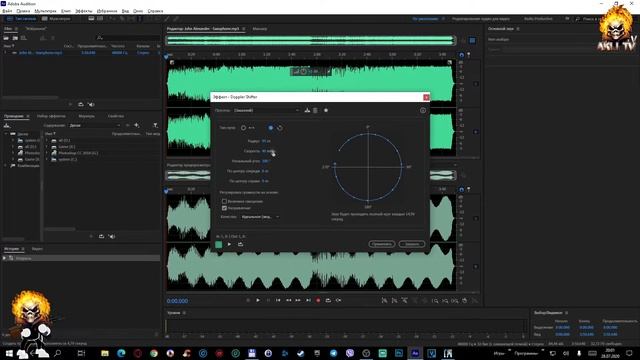Add shortcut with the plus icon in media browser
The image size is (640, 360).
[137, 125]
